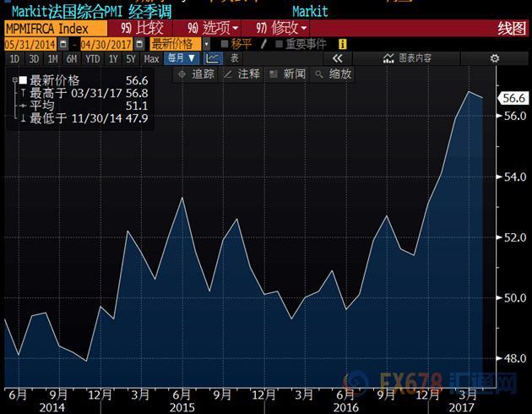Collapse panel with double left arrow

[337, 58]
